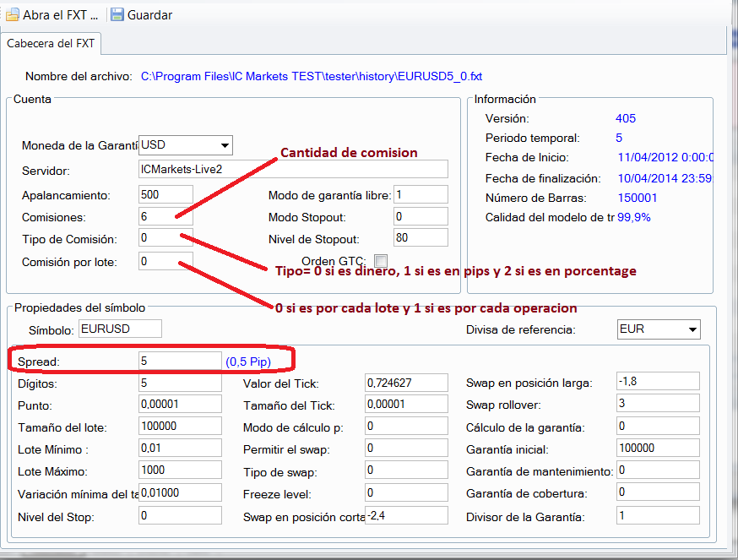Click the Tipo de Comisión field
Screen dimensions: 738x560
(166, 238)
